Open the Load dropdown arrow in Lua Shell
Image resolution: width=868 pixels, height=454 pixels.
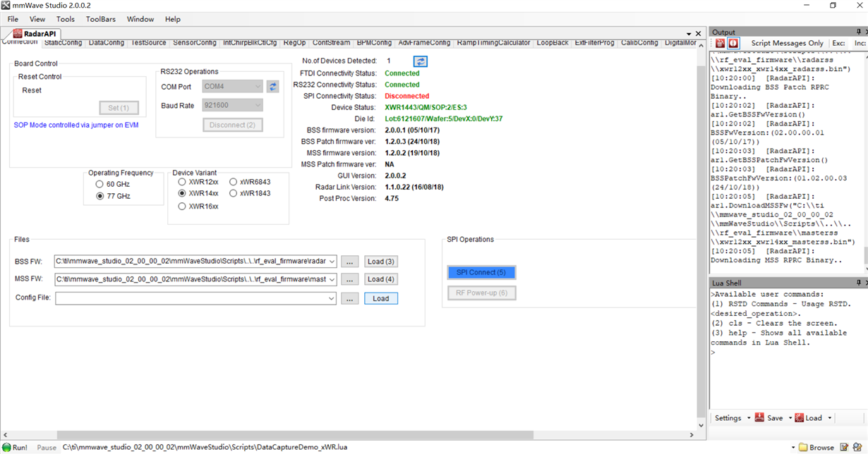point(829,418)
